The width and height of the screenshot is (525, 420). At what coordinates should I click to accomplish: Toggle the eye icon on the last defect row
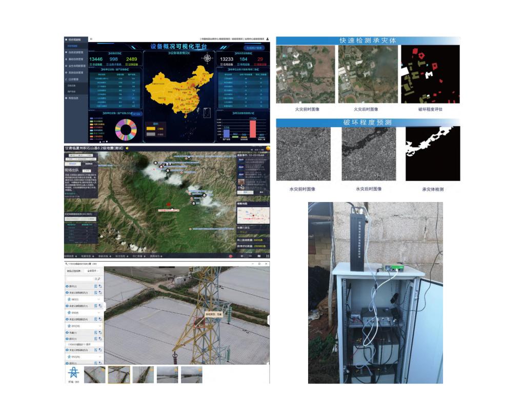coord(68,363)
